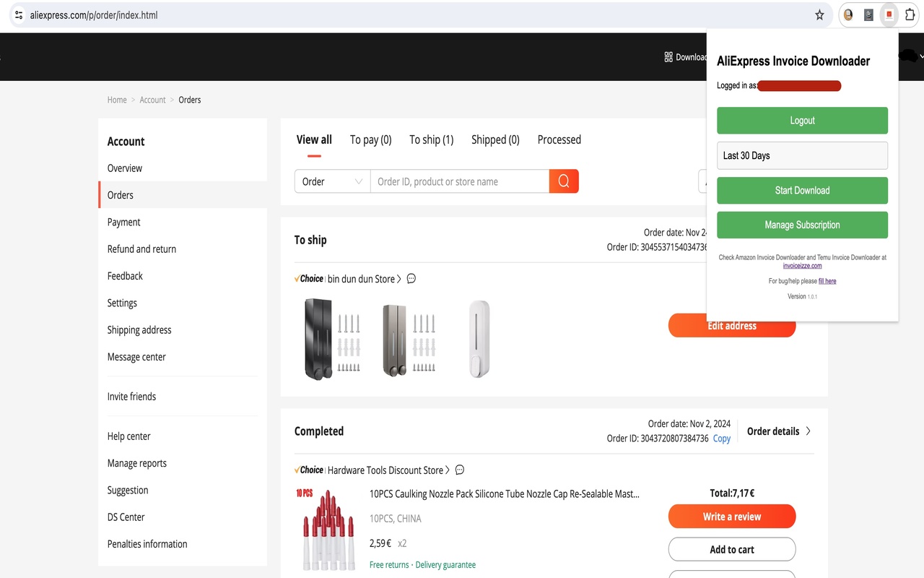924x578 pixels.
Task: Go to Account breadcrumb link
Action: coord(152,100)
